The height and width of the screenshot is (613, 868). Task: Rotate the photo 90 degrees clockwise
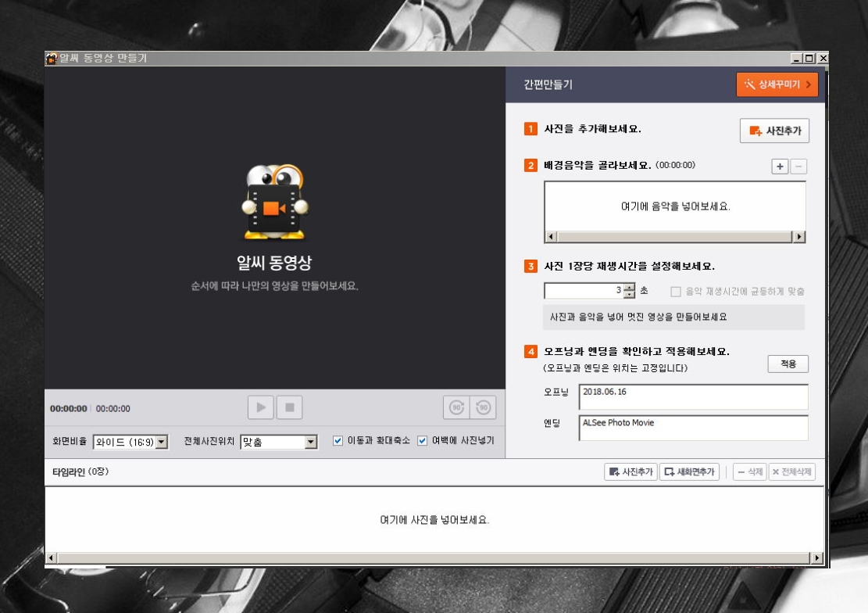tap(456, 408)
